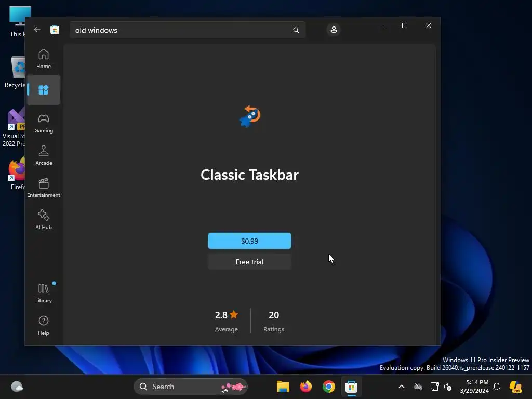Viewport: 532px width, 399px height.
Task: Switch to the Gaming section
Action: click(x=44, y=123)
